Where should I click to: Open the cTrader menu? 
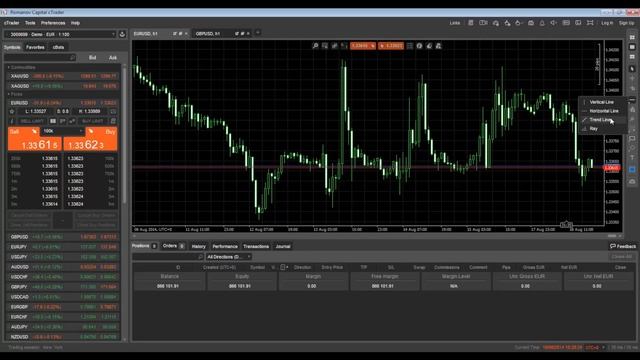(x=12, y=23)
